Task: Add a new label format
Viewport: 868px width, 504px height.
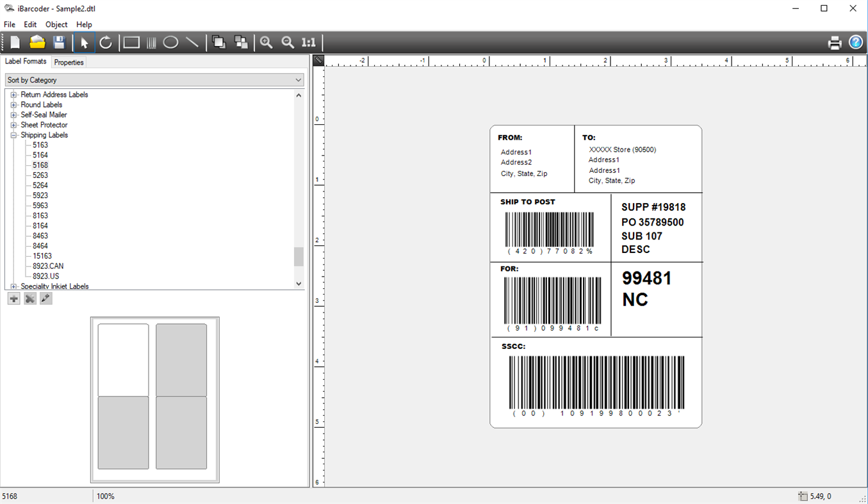Action: click(x=13, y=298)
